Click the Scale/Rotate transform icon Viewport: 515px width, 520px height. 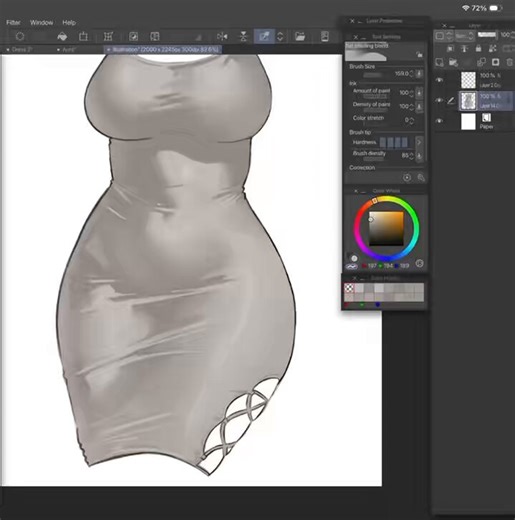point(108,36)
